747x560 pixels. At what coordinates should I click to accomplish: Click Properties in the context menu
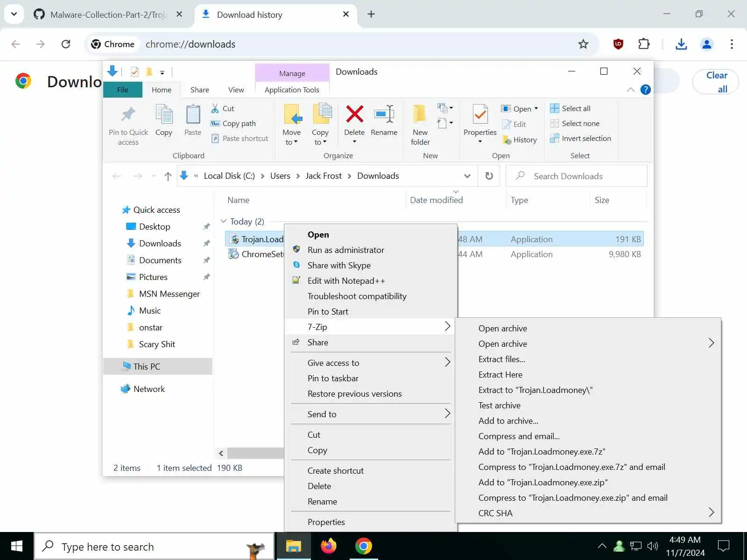point(370,522)
